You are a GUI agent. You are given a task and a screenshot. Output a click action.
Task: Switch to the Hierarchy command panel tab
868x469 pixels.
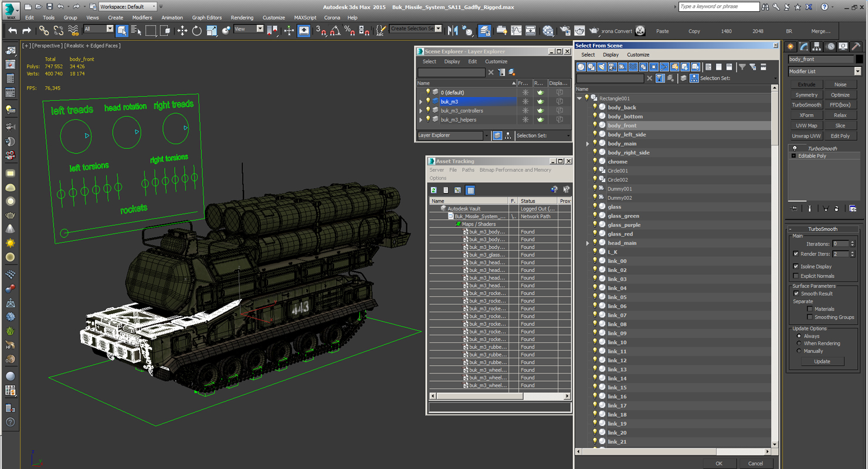click(x=817, y=46)
